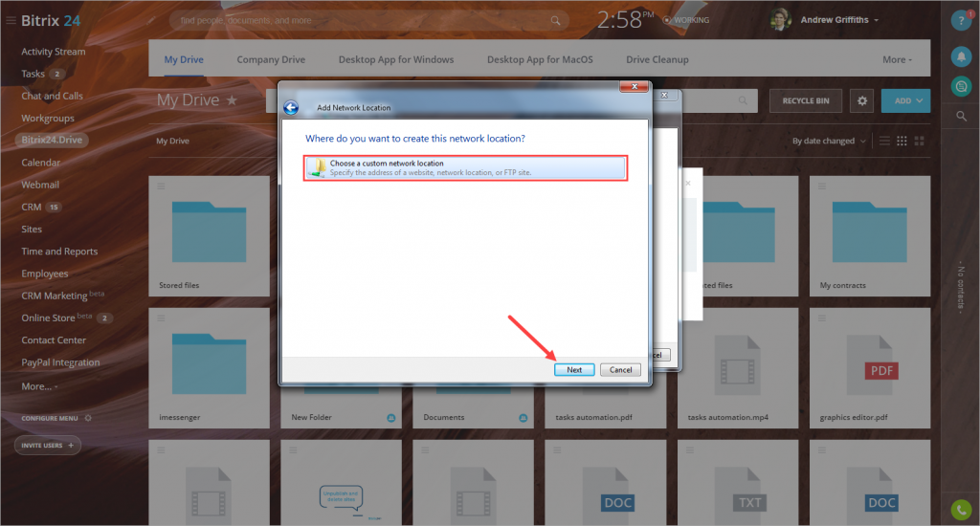Open the imessenger folder
This screenshot has width=980, height=526.
tap(209, 368)
